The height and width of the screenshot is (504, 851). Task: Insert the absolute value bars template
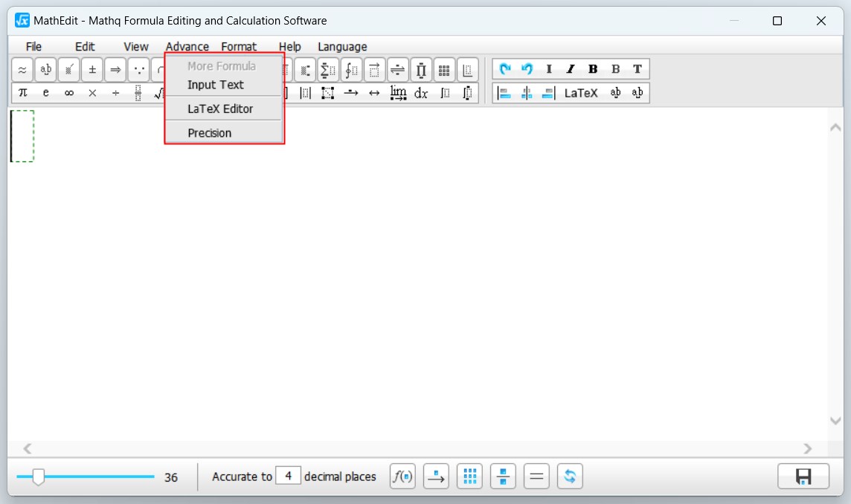[x=305, y=93]
